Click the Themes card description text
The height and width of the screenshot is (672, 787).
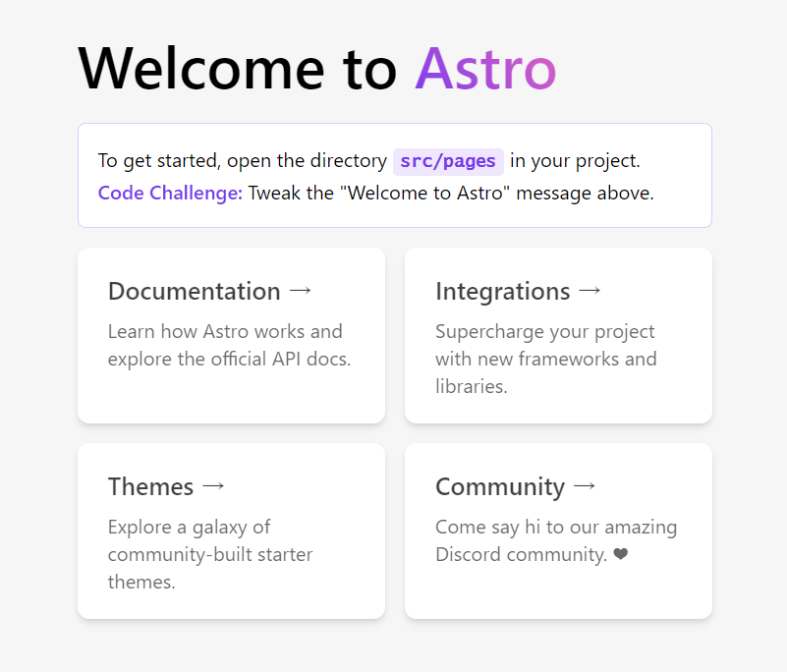209,554
